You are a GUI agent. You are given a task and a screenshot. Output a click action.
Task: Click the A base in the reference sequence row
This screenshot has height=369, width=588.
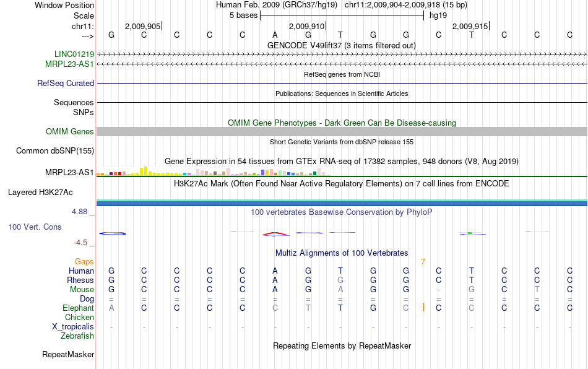click(x=275, y=35)
